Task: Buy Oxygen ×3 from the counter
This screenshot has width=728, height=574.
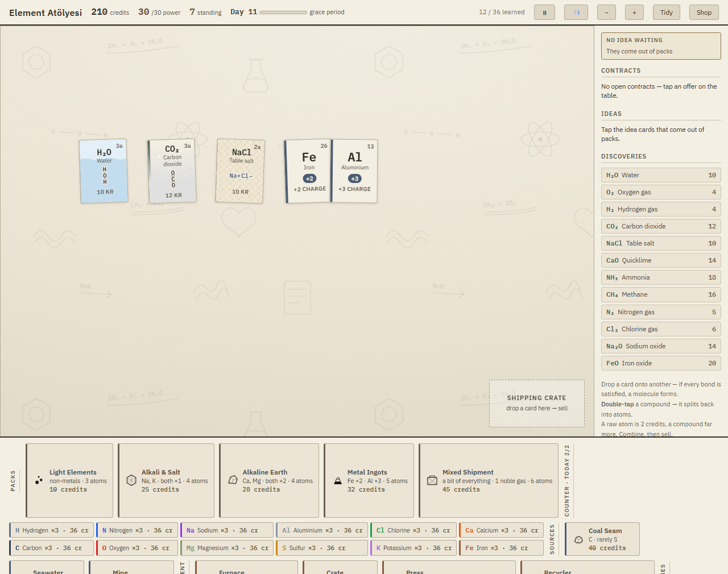Action: point(137,548)
